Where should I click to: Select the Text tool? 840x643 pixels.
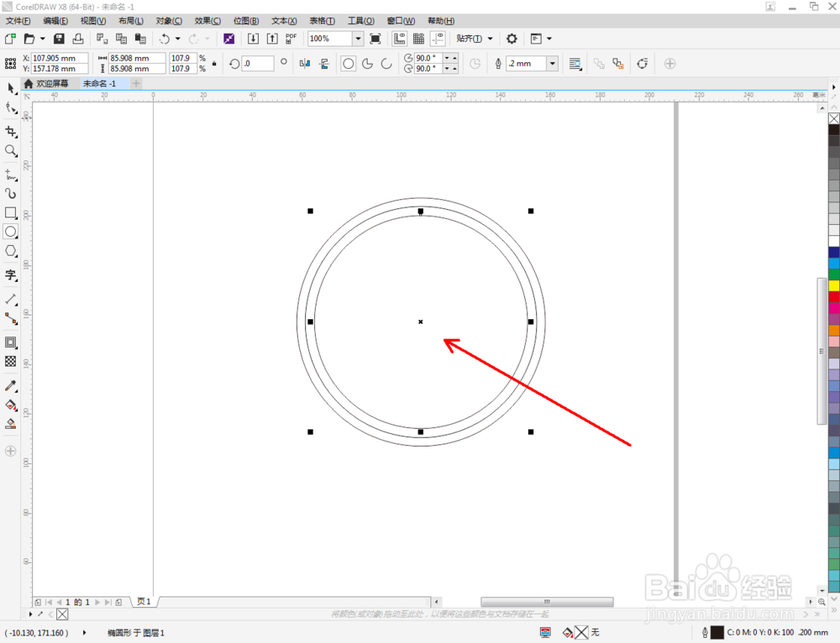(x=11, y=275)
